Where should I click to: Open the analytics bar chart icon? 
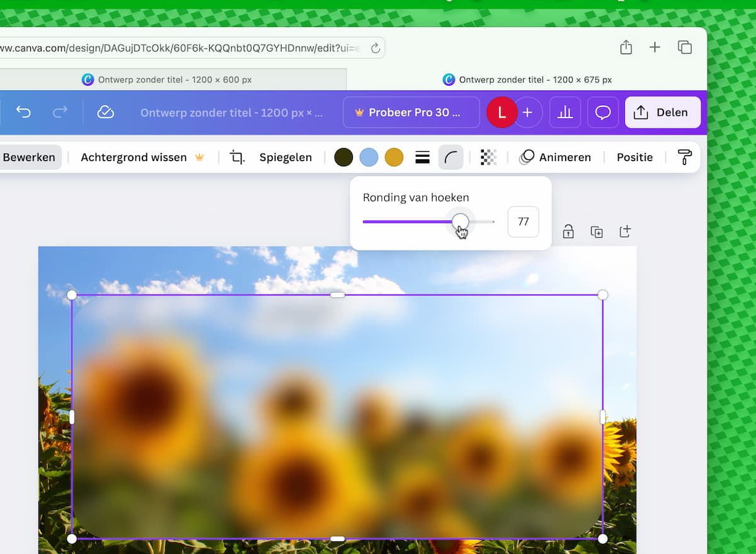(x=565, y=112)
